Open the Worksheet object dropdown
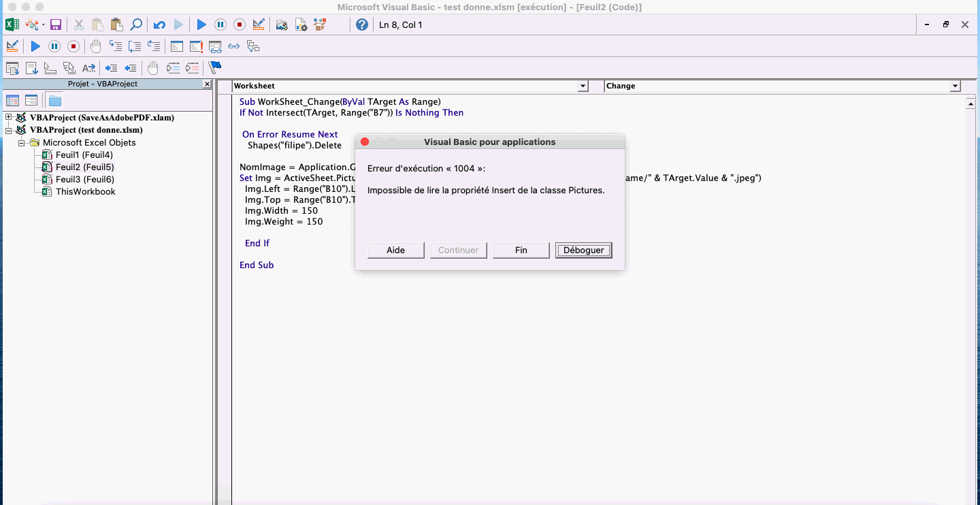The height and width of the screenshot is (505, 980). (x=583, y=86)
